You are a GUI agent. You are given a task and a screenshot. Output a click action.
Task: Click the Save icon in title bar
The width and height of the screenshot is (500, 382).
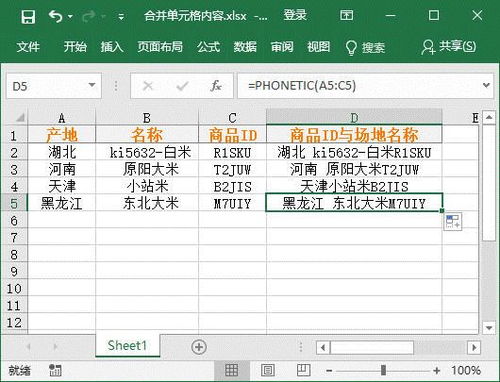(x=28, y=16)
